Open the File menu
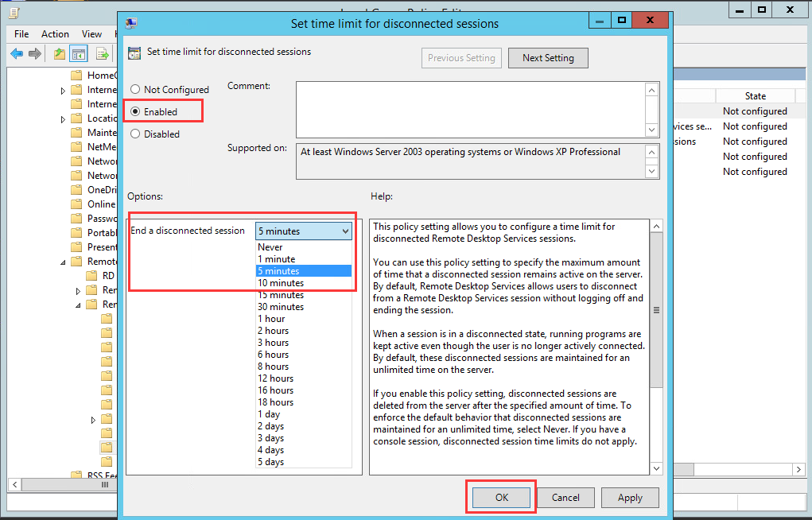Screen dimensions: 812x520 click(x=21, y=34)
